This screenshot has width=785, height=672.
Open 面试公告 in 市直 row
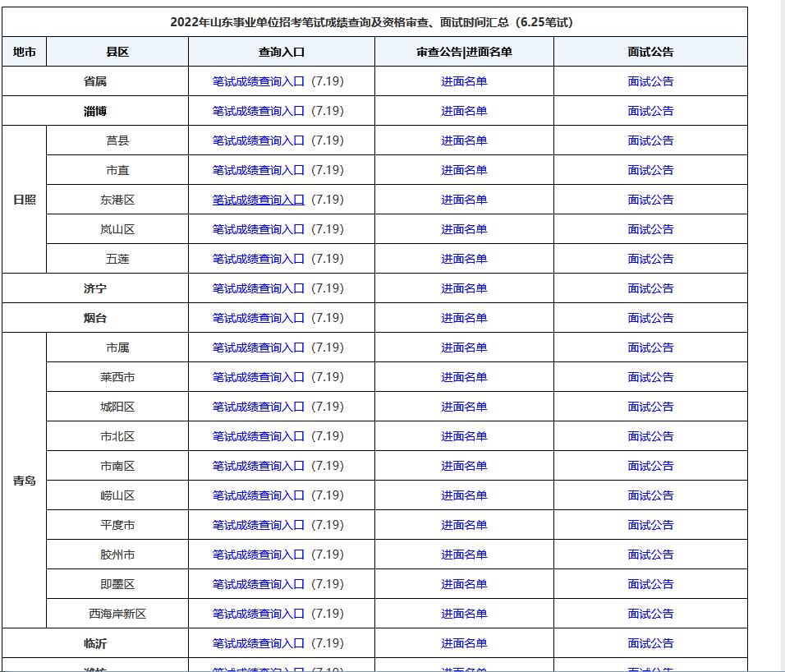tap(651, 170)
